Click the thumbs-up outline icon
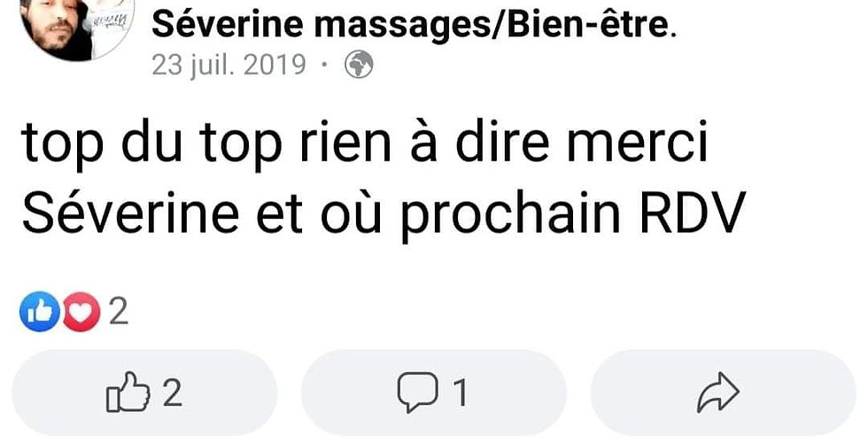868x442 pixels. 128,392
